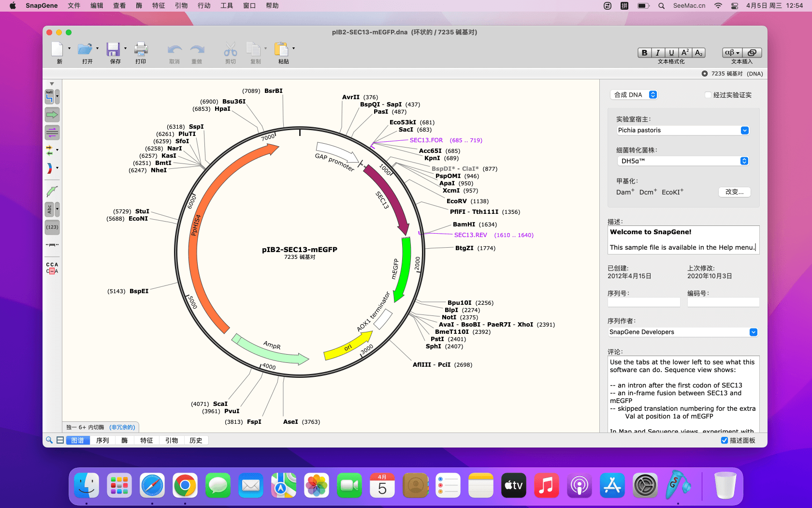The height and width of the screenshot is (508, 812).
Task: Click the CCA mismatch icon
Action: point(52,268)
